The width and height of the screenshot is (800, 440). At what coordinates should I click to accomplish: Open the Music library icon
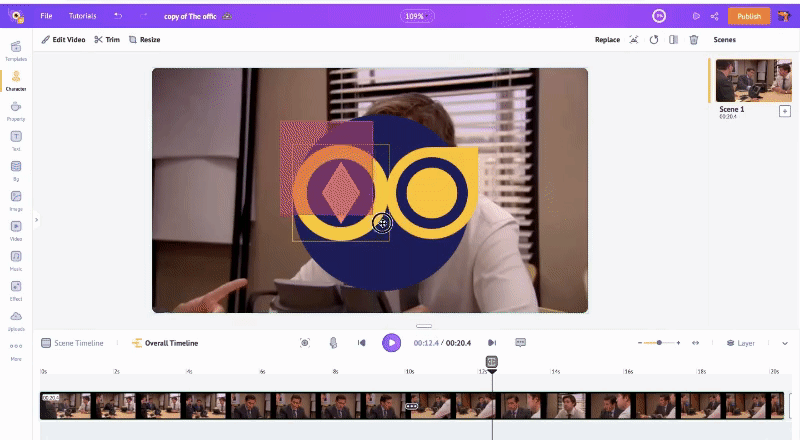pos(16,259)
